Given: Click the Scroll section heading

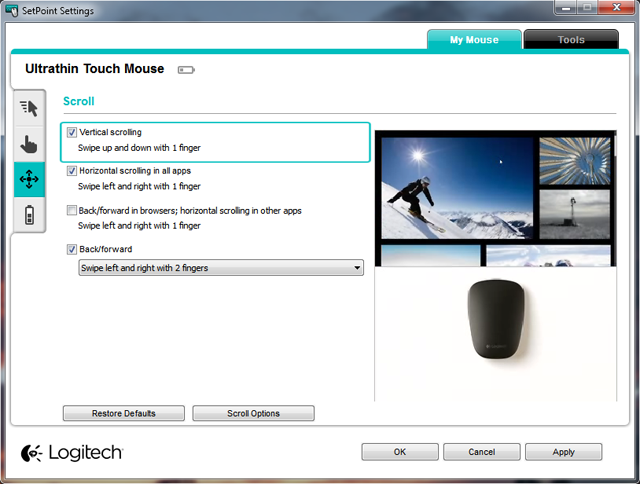Looking at the screenshot, I should tap(79, 101).
